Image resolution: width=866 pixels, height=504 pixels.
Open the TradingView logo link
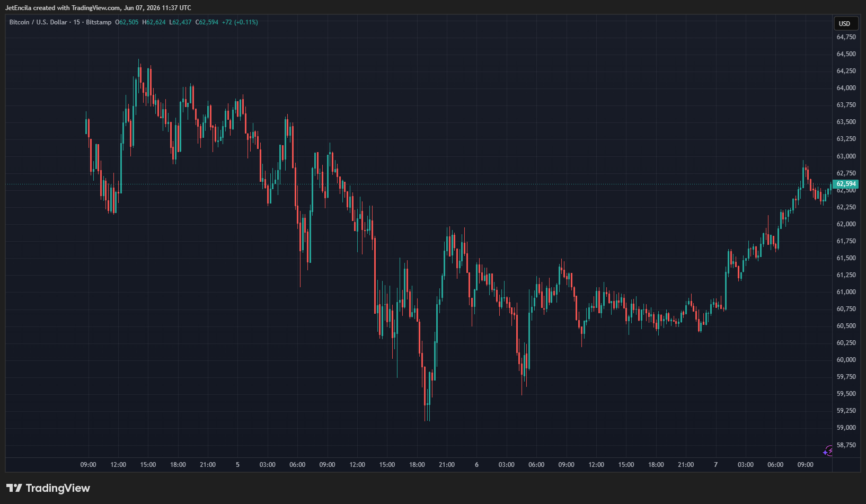pos(48,488)
